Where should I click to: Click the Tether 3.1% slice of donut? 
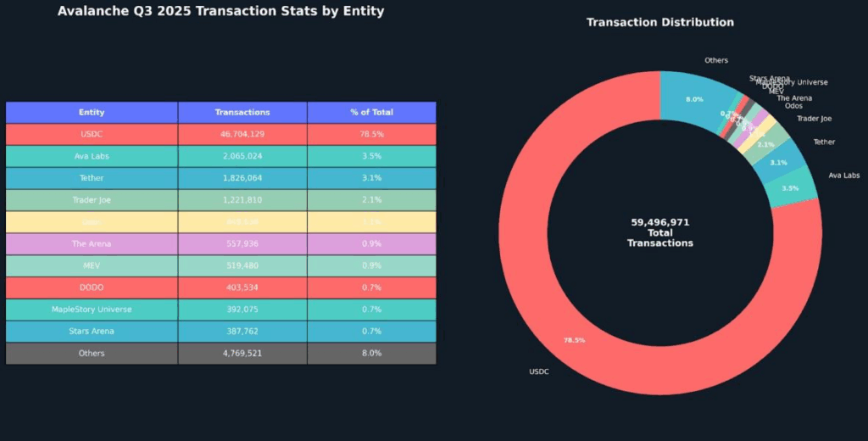[780, 161]
